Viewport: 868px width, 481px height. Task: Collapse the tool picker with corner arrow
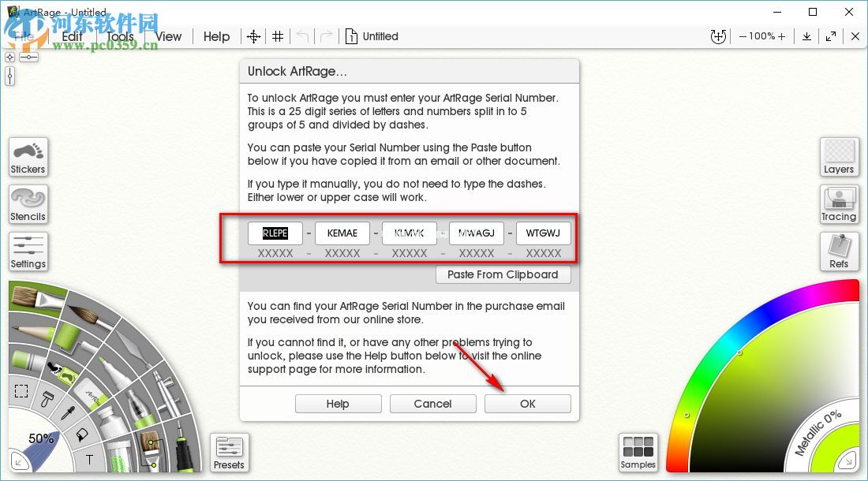tap(17, 462)
